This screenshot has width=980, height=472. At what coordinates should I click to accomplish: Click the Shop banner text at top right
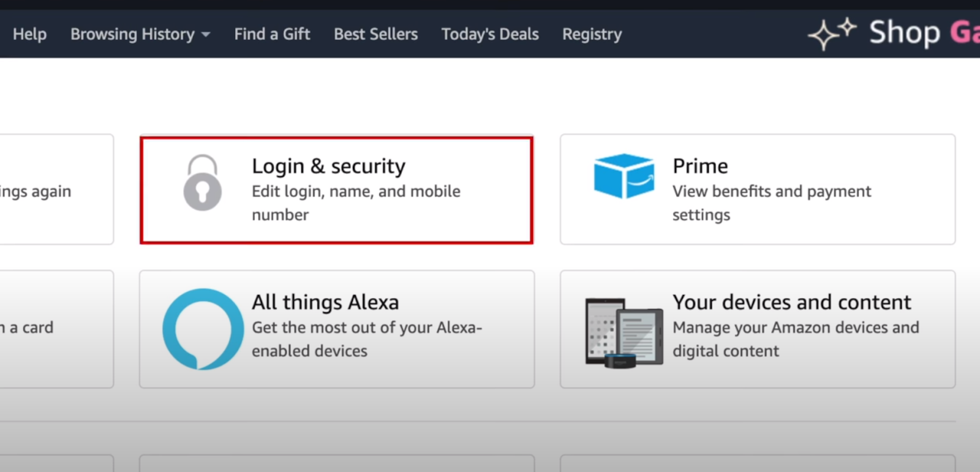[x=905, y=32]
